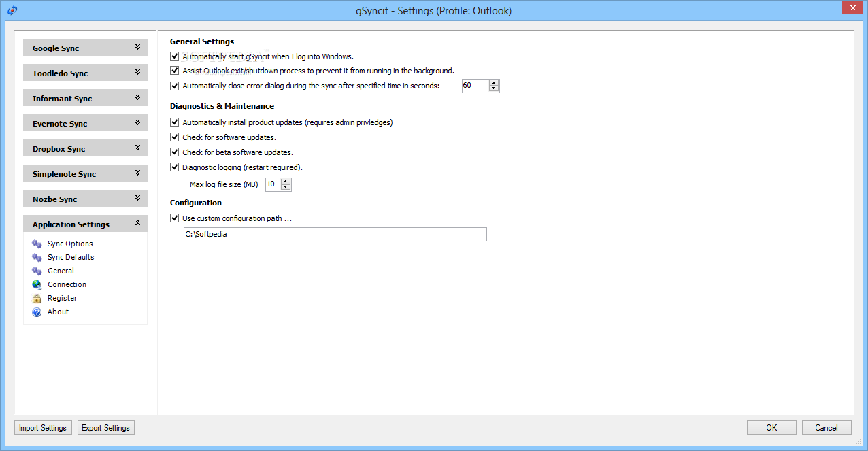Viewport: 868px width, 451px height.
Task: Toggle Automatically start gSyncit at Windows login
Action: click(174, 56)
